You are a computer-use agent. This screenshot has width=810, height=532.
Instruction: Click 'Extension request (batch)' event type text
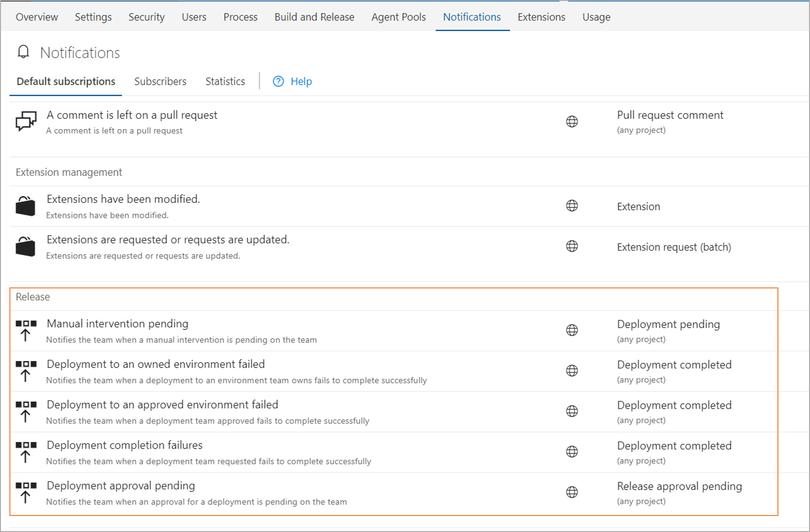click(674, 247)
